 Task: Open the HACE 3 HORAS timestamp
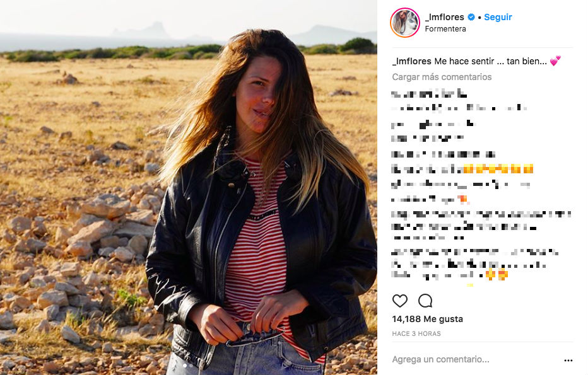416,333
